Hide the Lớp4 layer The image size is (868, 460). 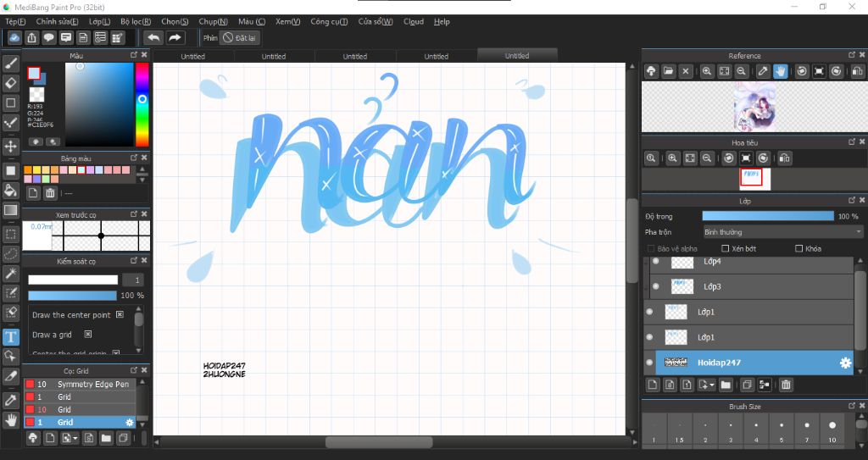click(656, 261)
